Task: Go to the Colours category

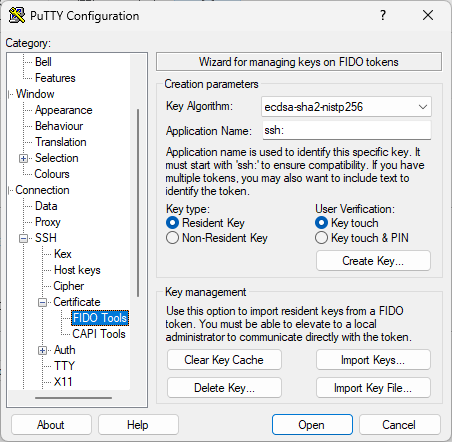Action: point(52,174)
